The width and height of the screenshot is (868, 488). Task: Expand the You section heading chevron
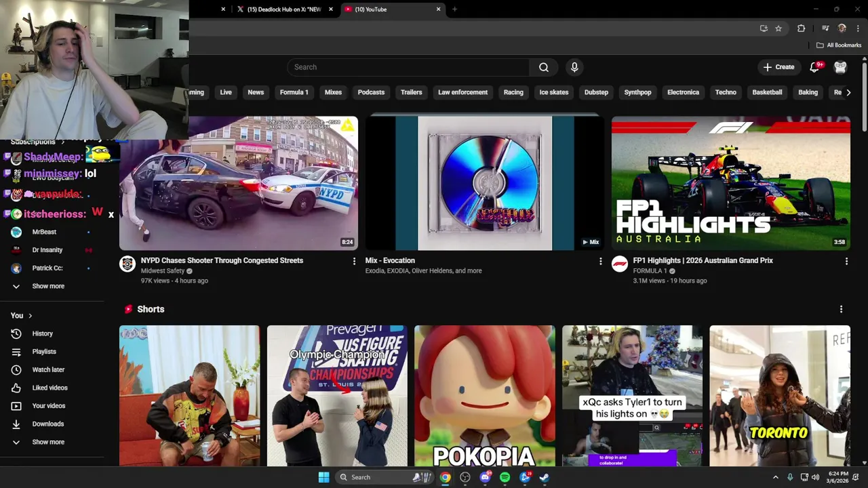30,316
